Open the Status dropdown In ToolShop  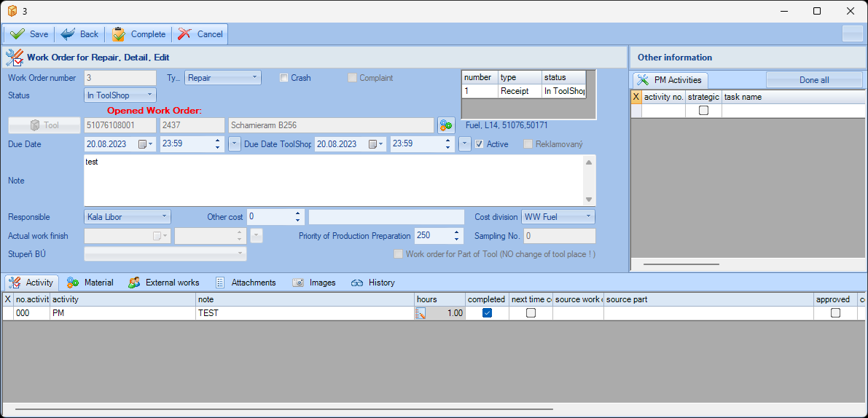tap(120, 95)
